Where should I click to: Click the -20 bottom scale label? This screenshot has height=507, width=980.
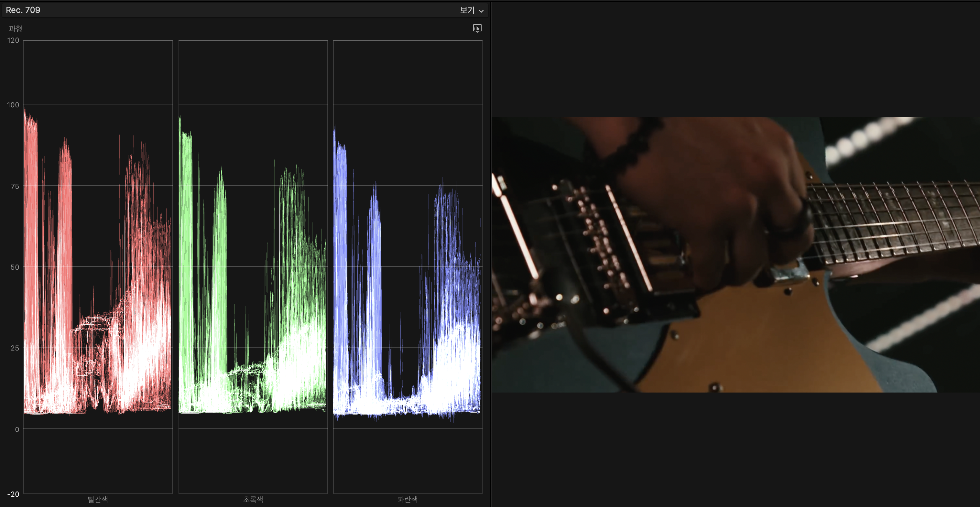(13, 494)
